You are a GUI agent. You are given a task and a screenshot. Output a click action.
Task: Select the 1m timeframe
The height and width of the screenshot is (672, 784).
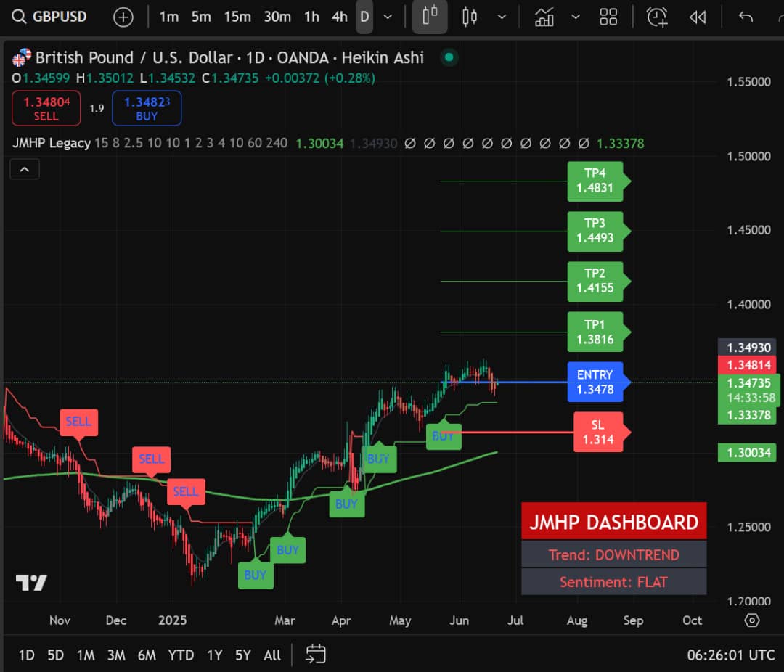point(168,17)
